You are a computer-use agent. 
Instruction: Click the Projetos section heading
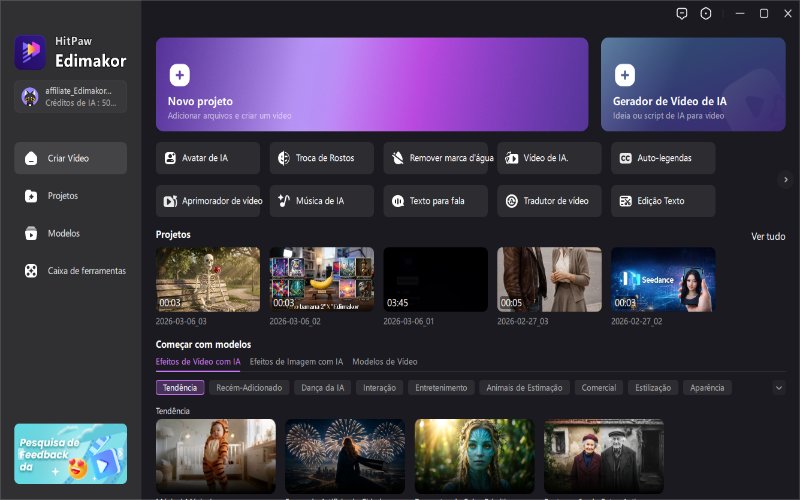[x=173, y=235]
